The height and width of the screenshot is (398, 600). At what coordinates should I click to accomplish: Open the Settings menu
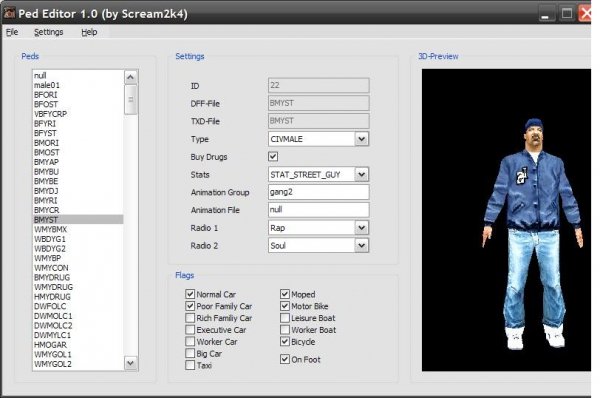click(x=49, y=32)
